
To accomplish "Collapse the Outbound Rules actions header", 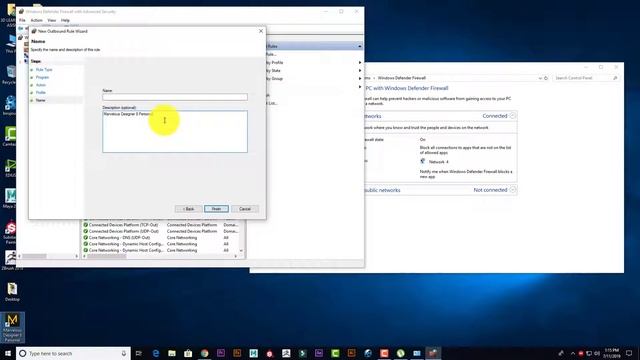I will pyautogui.click(x=360, y=46).
